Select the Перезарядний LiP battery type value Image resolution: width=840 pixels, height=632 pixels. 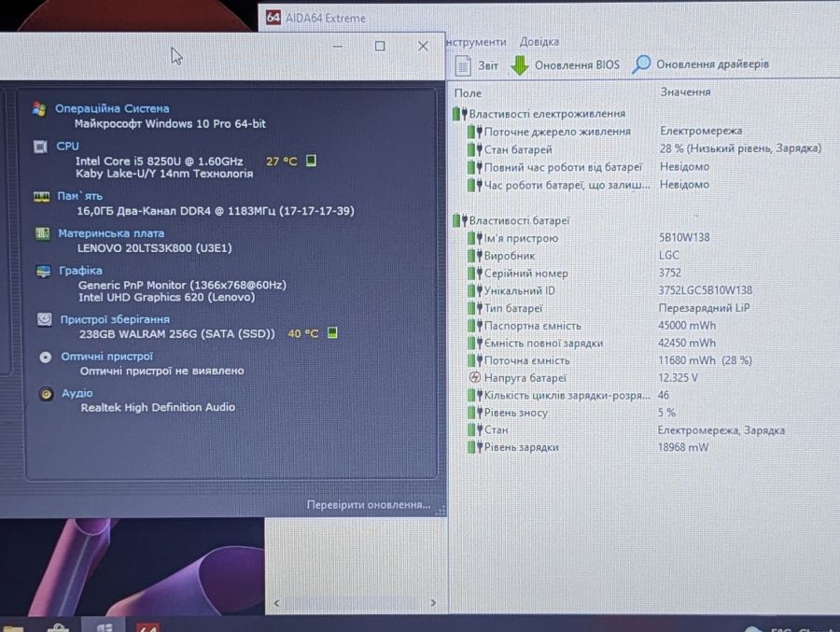coord(704,308)
